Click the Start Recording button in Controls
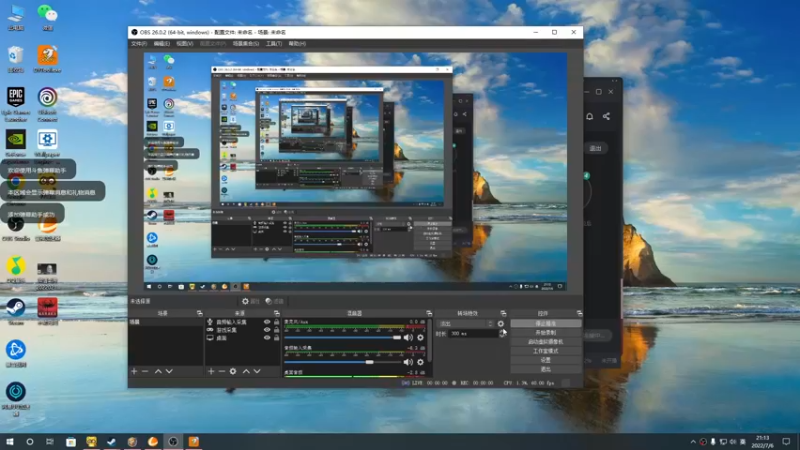800x450 pixels. 545,333
